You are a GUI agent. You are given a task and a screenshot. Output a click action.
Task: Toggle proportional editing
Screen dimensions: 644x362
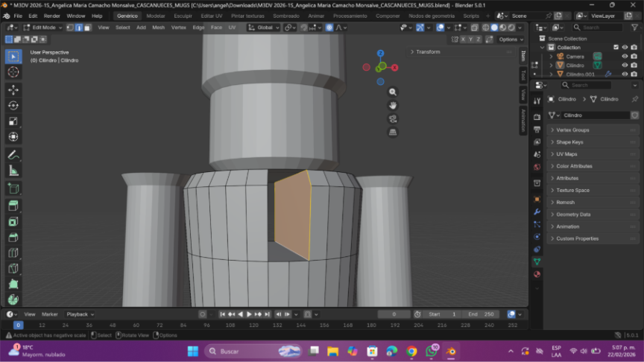tap(329, 28)
